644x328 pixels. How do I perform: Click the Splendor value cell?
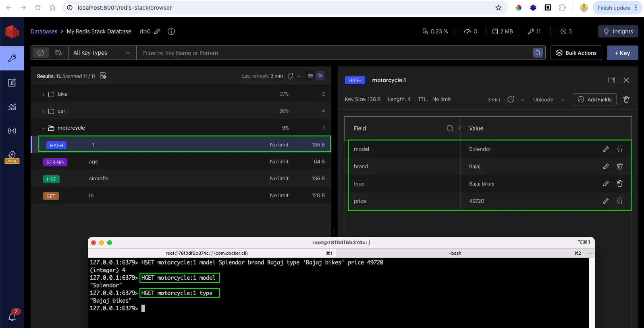tap(480, 149)
